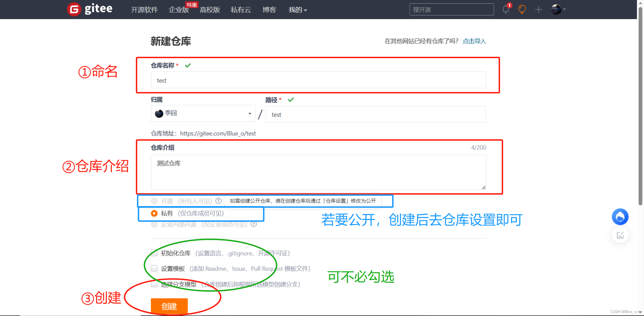This screenshot has height=316, width=644.
Task: Click the help icon beside 企业内部开源
Action: tap(253, 224)
